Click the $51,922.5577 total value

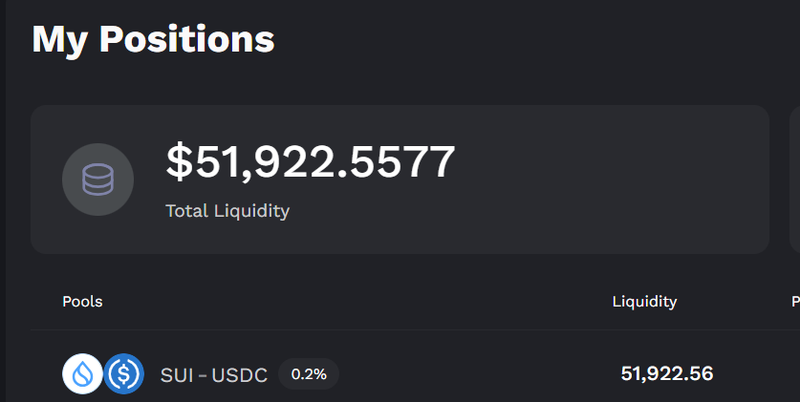tap(310, 162)
